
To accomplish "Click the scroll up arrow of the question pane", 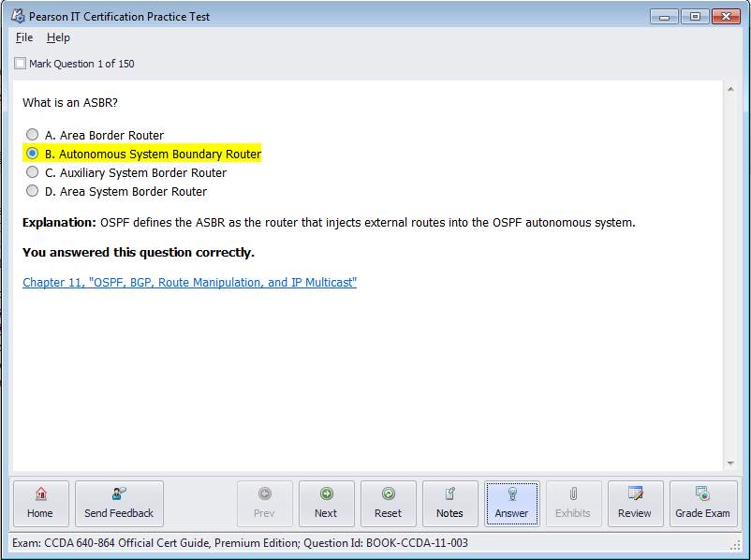I will pyautogui.click(x=730, y=89).
